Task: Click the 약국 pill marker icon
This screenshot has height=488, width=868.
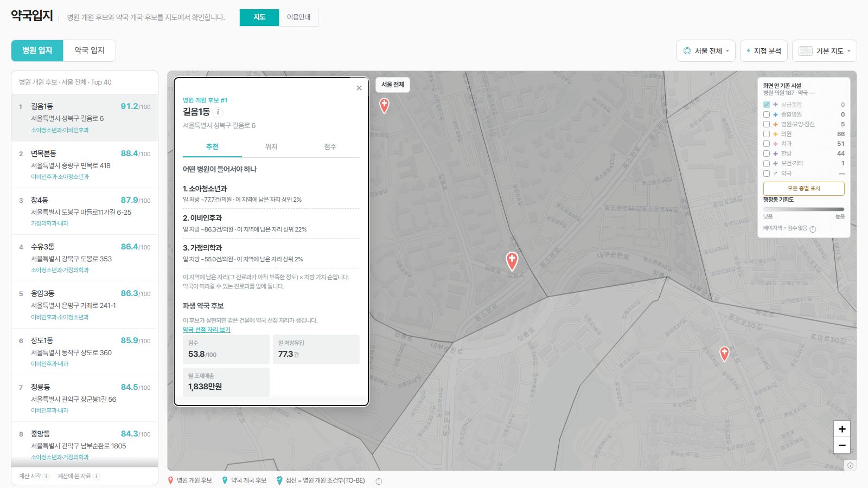Action: [775, 174]
